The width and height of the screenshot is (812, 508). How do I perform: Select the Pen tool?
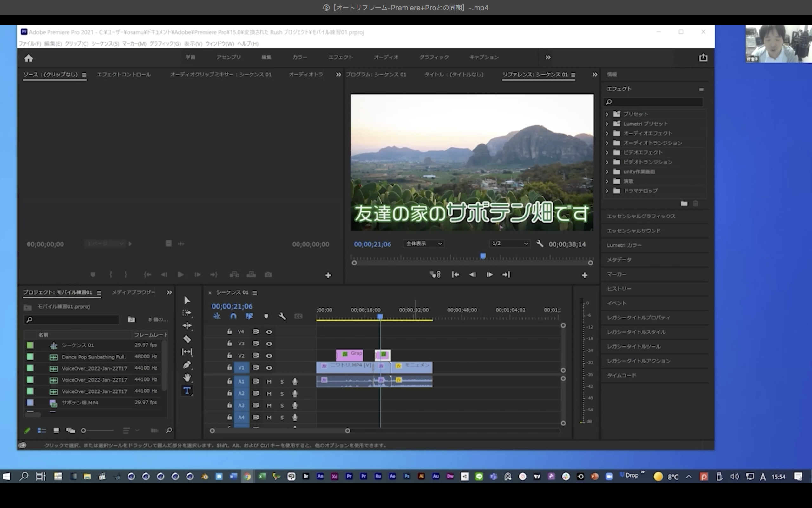[187, 365]
